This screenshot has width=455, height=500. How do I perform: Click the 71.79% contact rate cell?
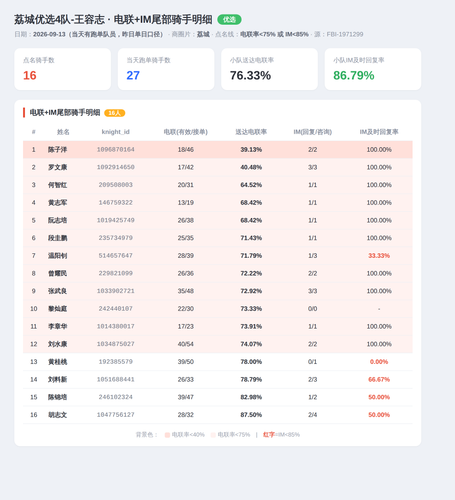[251, 256]
